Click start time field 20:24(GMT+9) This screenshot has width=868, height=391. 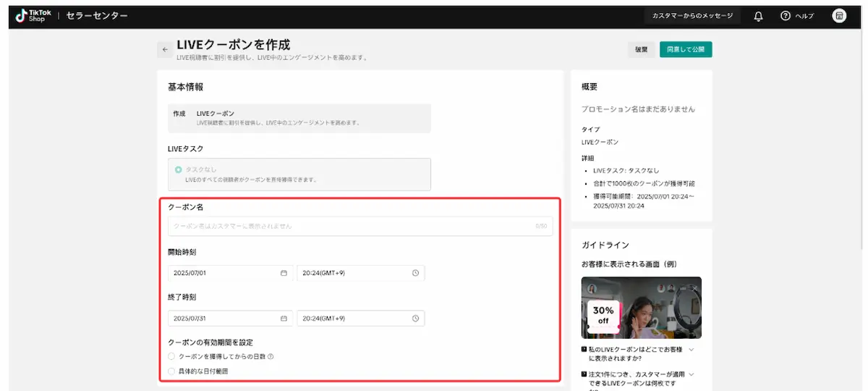click(x=361, y=273)
